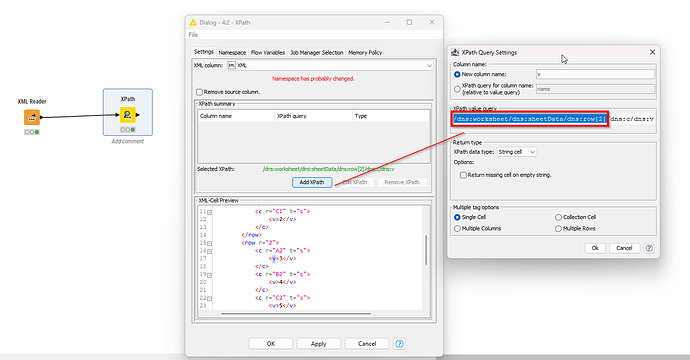Click the XPath Query Settings help icon
Image resolution: width=690 pixels, height=360 pixels.
pyautogui.click(x=649, y=248)
